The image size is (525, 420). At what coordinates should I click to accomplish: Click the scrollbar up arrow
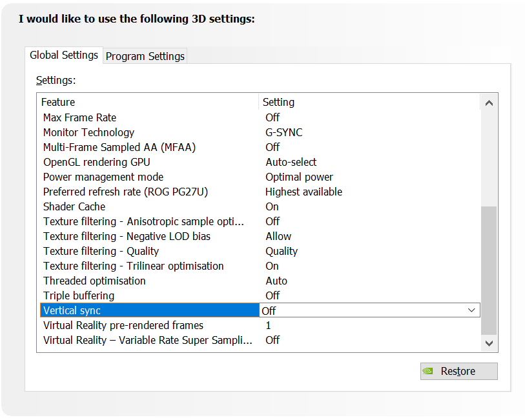click(x=489, y=101)
